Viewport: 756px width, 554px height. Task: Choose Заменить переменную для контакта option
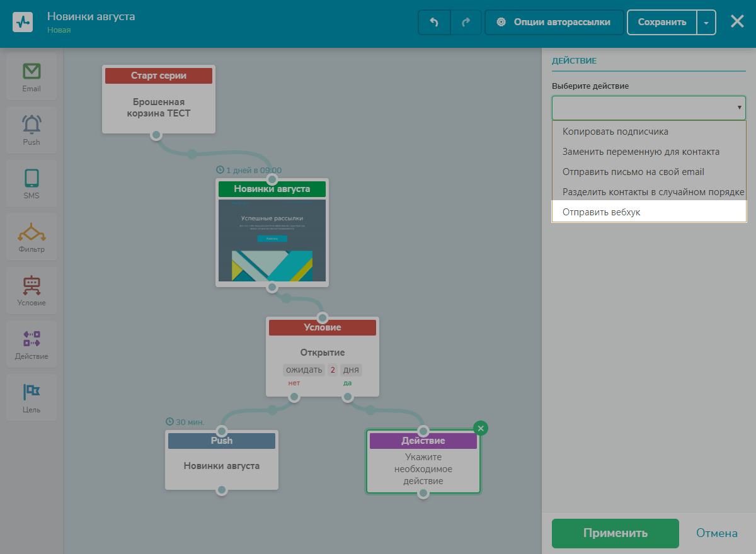[649, 152]
